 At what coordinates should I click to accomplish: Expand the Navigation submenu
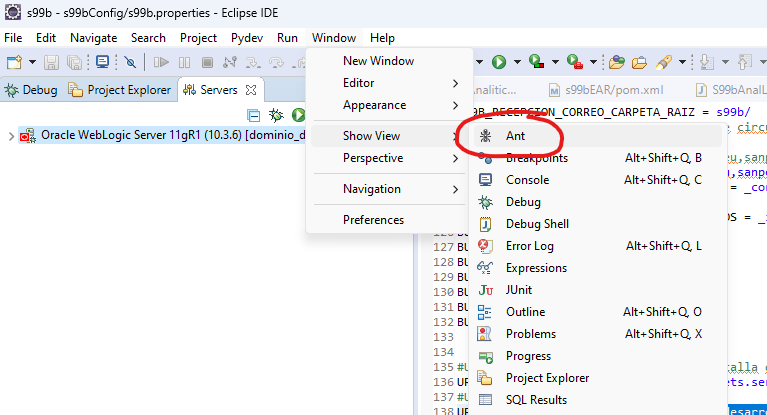point(389,189)
